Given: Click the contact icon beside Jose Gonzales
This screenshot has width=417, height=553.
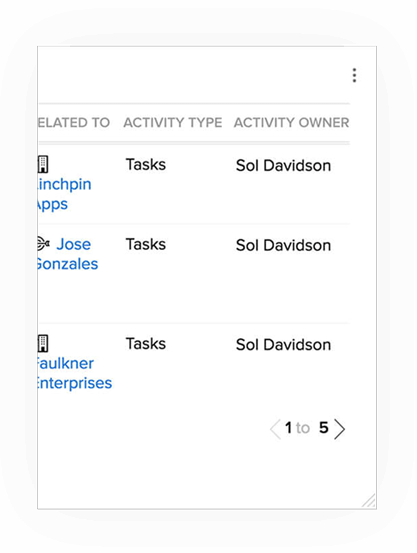Looking at the screenshot, I should coord(43,244).
